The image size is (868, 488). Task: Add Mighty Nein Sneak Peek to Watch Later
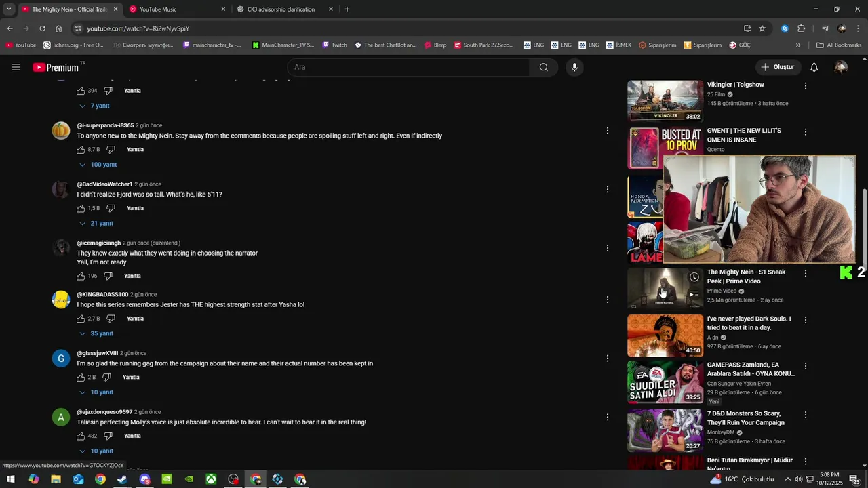click(694, 277)
